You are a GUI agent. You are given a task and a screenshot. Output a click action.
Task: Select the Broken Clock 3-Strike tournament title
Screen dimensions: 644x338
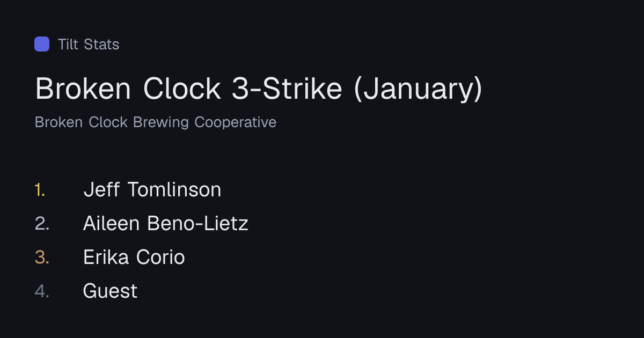(x=259, y=89)
